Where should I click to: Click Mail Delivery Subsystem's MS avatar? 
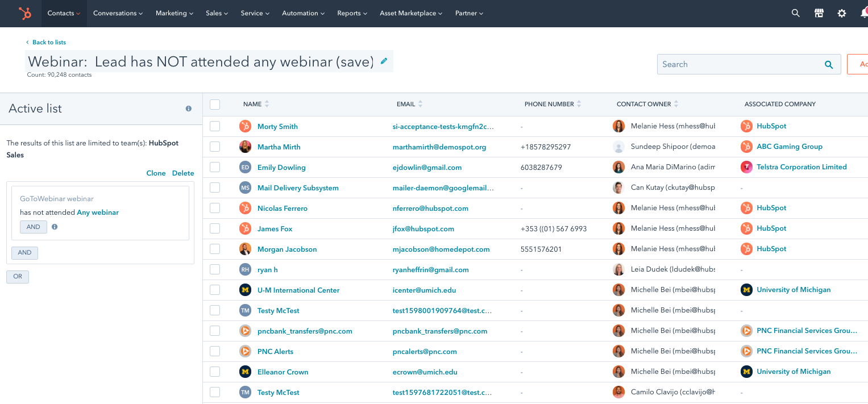(x=245, y=188)
